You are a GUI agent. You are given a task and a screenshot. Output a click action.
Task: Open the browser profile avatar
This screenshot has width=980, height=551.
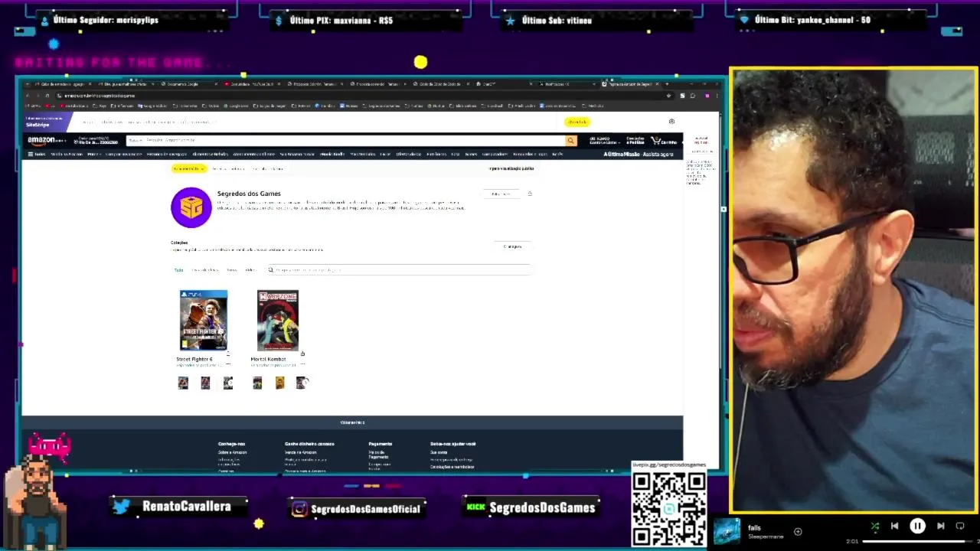tap(707, 96)
